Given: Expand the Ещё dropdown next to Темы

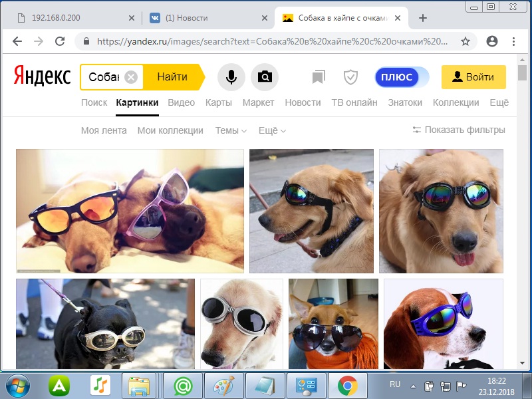Looking at the screenshot, I should [x=272, y=130].
